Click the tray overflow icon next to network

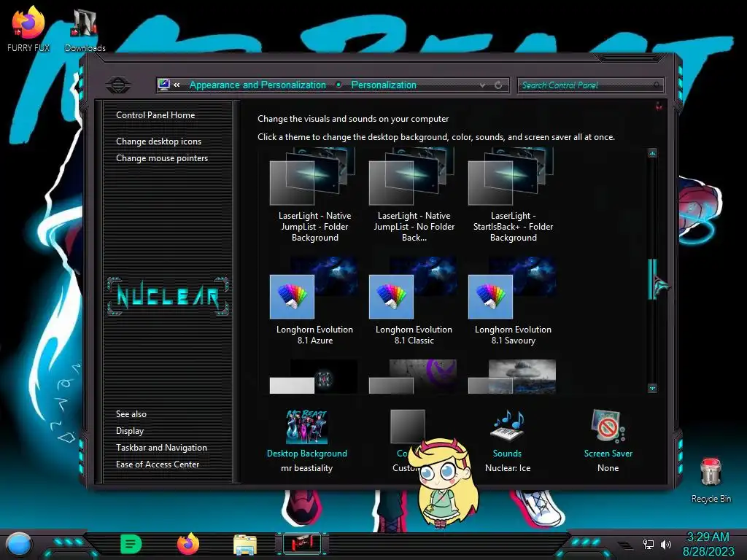625,545
